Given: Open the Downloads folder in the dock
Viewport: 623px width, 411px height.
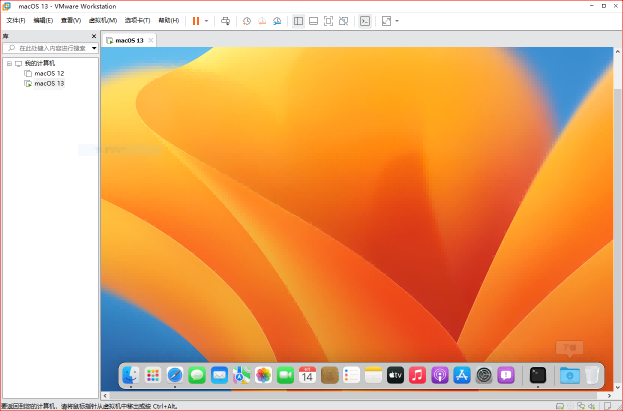Looking at the screenshot, I should point(570,375).
